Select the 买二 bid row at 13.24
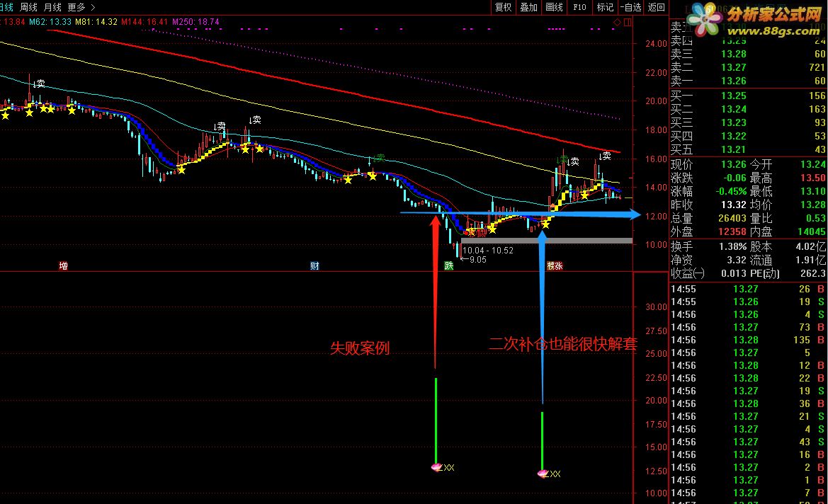 [748, 109]
